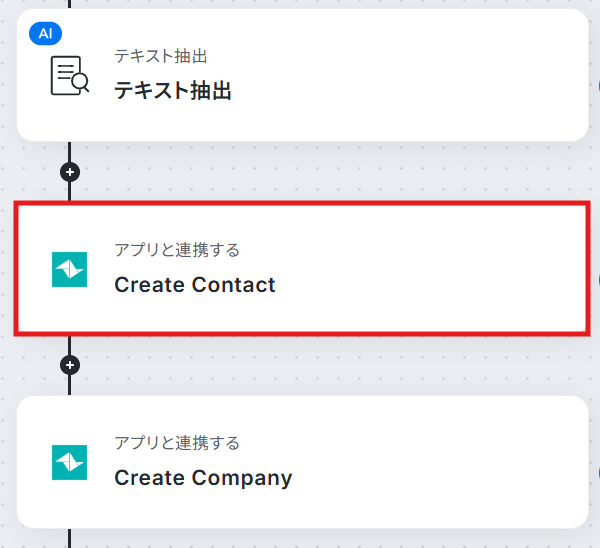Image resolution: width=600 pixels, height=548 pixels.
Task: Add a step below the Create Contact card
Action: click(69, 365)
